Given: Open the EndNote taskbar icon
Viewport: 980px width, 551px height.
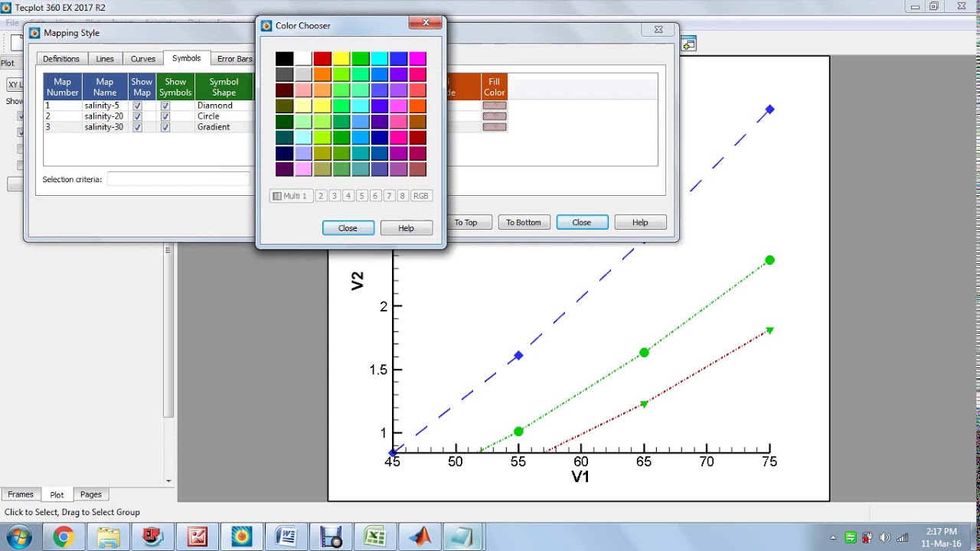Looking at the screenshot, I should [x=153, y=537].
